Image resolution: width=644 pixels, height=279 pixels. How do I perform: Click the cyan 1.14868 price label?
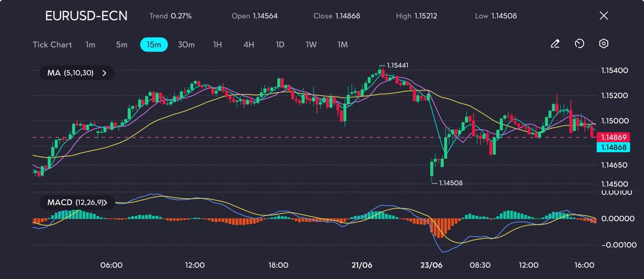pos(613,147)
